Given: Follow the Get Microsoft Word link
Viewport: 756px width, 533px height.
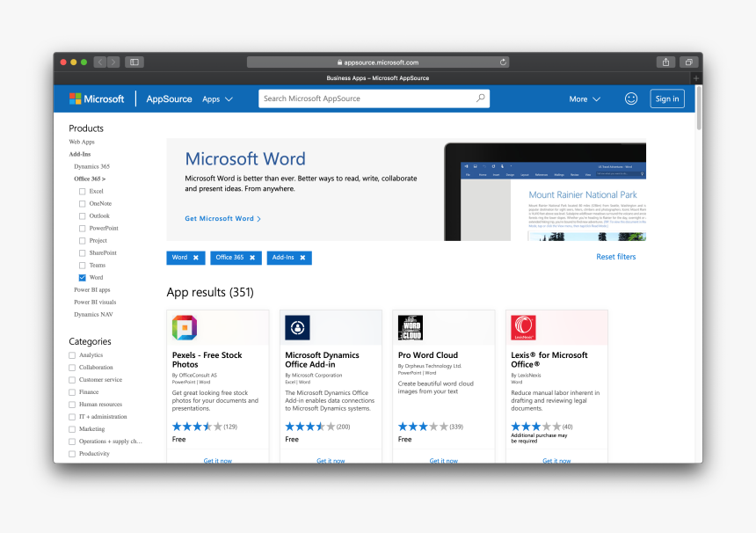Looking at the screenshot, I should [222, 218].
